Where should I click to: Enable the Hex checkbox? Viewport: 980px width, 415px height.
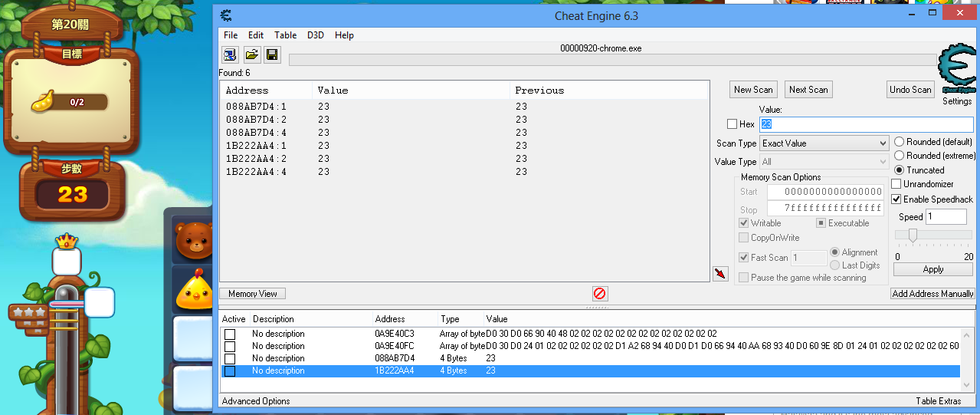click(x=733, y=124)
